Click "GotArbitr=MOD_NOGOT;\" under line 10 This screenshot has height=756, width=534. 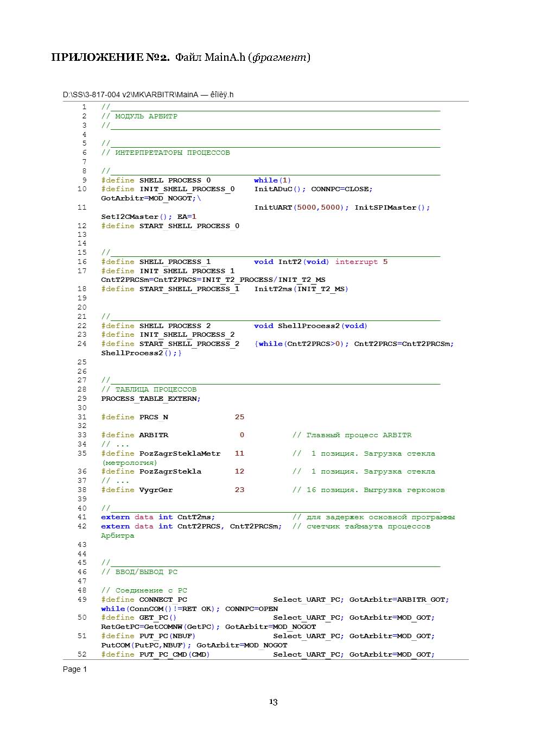(151, 198)
